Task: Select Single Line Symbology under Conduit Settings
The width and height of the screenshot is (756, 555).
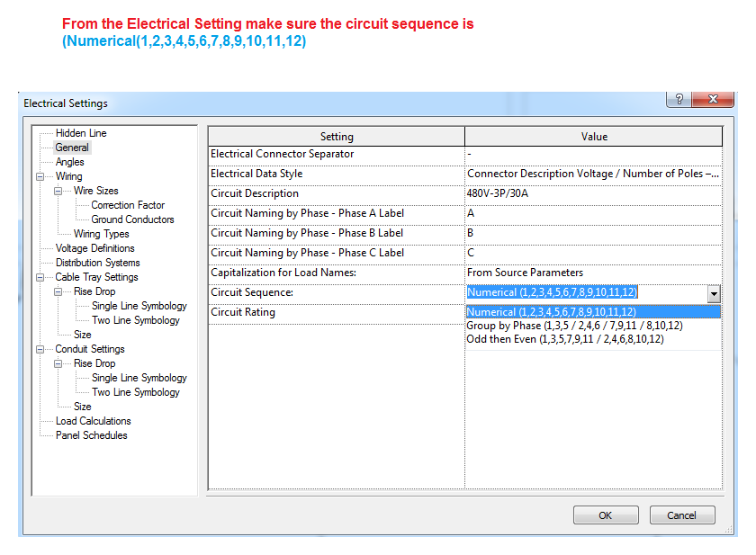Action: tap(139, 378)
